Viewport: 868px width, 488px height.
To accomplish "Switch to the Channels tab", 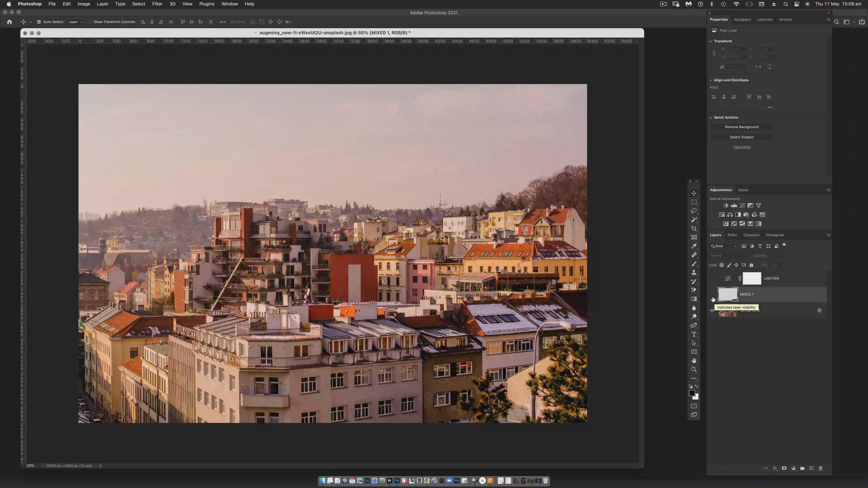I will (x=751, y=235).
